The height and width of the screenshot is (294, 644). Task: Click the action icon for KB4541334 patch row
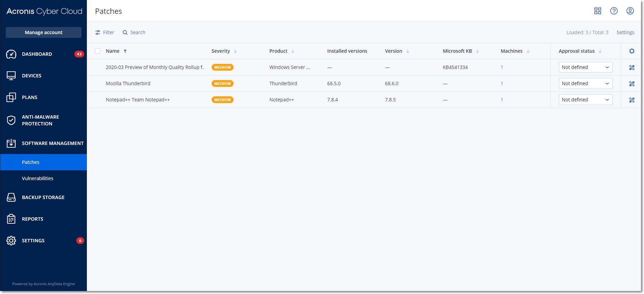(x=632, y=68)
